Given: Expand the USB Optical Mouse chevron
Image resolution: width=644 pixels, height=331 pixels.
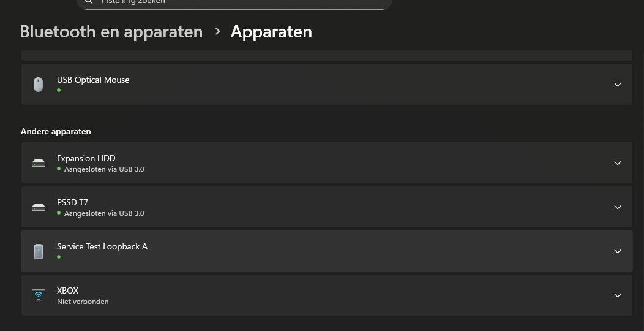Looking at the screenshot, I should coord(617,85).
